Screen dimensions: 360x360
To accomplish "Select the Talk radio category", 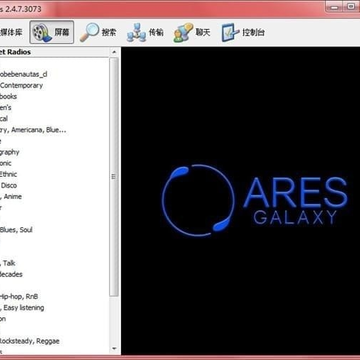I will 8,263.
